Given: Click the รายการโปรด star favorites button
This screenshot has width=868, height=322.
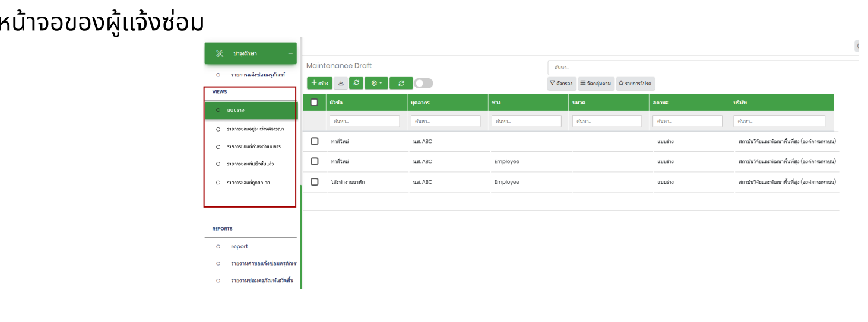Looking at the screenshot, I should pos(635,84).
